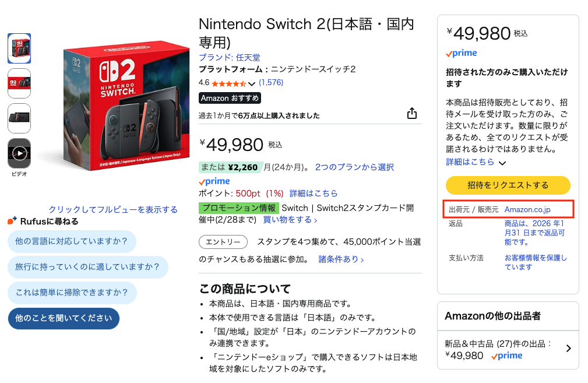Click the share icon
588x383 pixels.
coord(412,113)
